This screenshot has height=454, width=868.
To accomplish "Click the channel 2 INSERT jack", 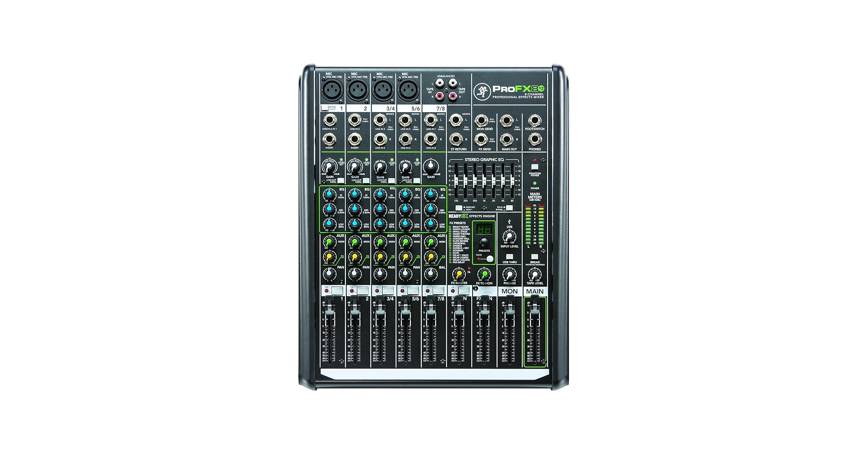I will 354,139.
